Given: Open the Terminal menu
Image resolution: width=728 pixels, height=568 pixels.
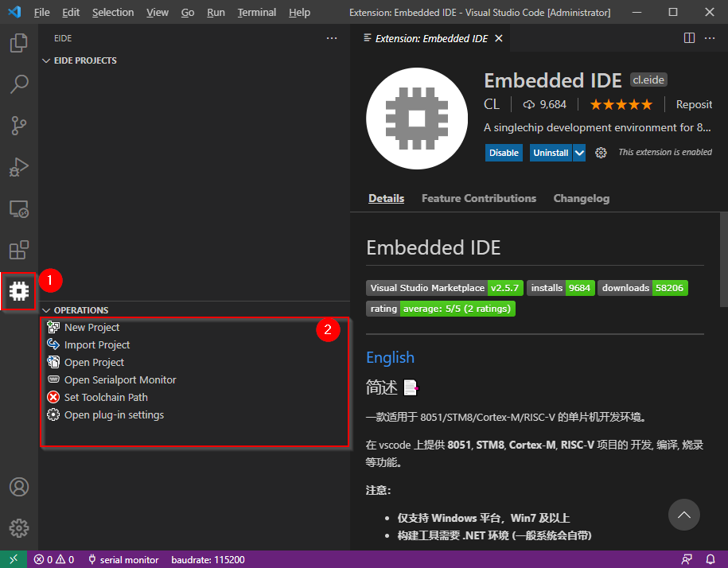Looking at the screenshot, I should click(257, 13).
